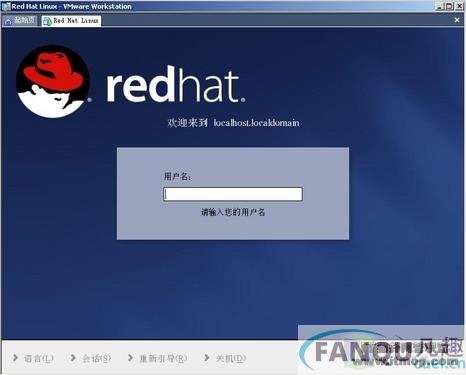Open the 语言(L) language menu
Viewport: 466px width, 375px height.
coord(33,358)
